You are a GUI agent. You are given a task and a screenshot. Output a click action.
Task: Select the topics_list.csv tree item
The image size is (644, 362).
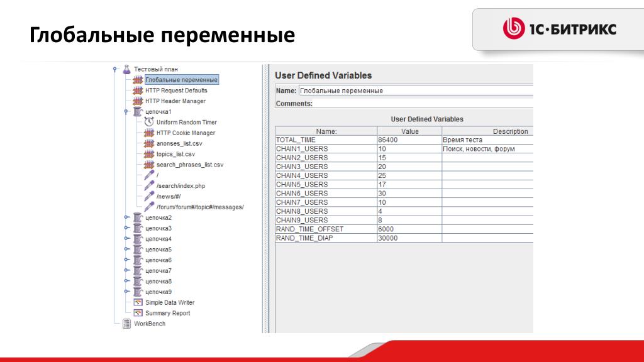point(175,154)
